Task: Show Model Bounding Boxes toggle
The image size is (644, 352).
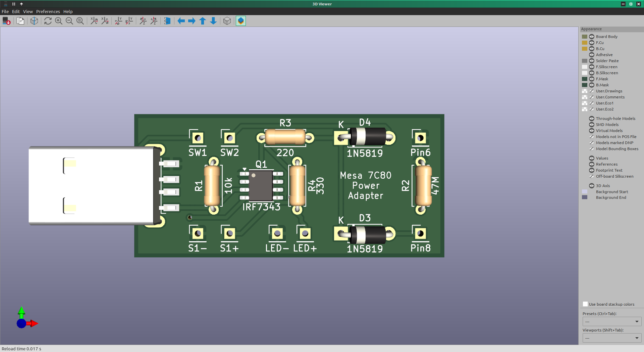Action: click(x=592, y=149)
